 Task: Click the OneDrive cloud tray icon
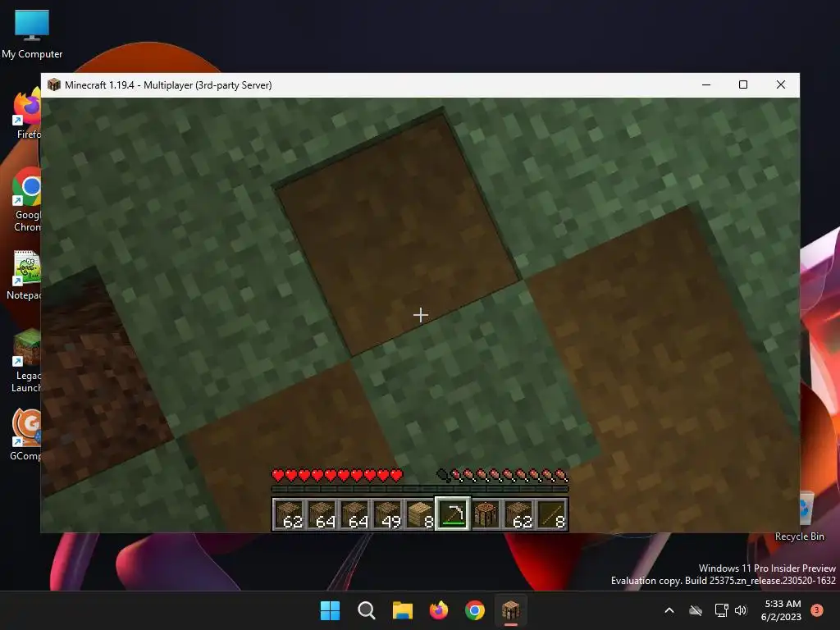click(x=696, y=610)
